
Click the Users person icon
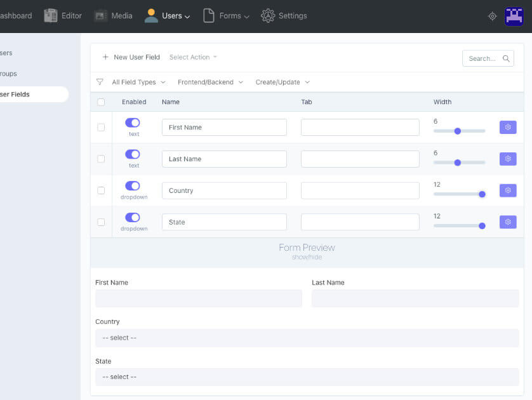coord(151,16)
